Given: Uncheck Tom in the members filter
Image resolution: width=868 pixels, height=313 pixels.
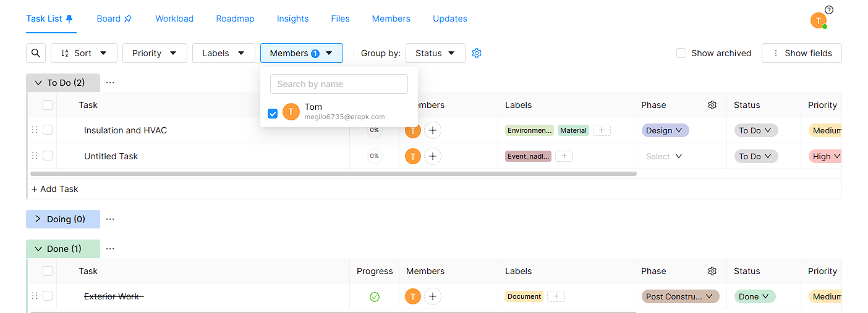Looking at the screenshot, I should pos(273,114).
